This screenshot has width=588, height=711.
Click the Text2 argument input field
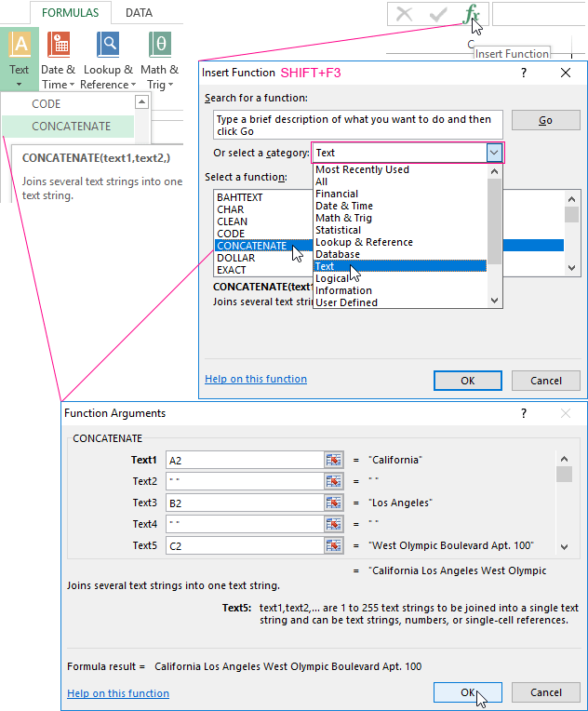(x=245, y=481)
